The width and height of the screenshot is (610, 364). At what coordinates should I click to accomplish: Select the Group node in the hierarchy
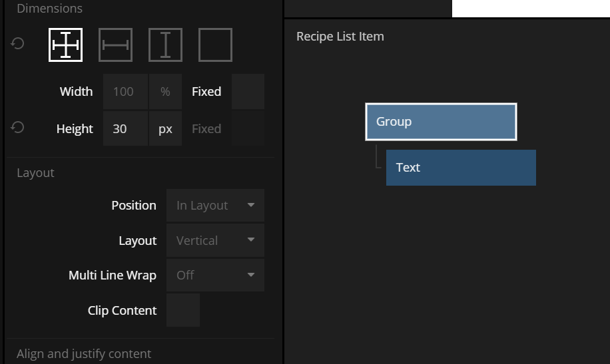pyautogui.click(x=441, y=122)
